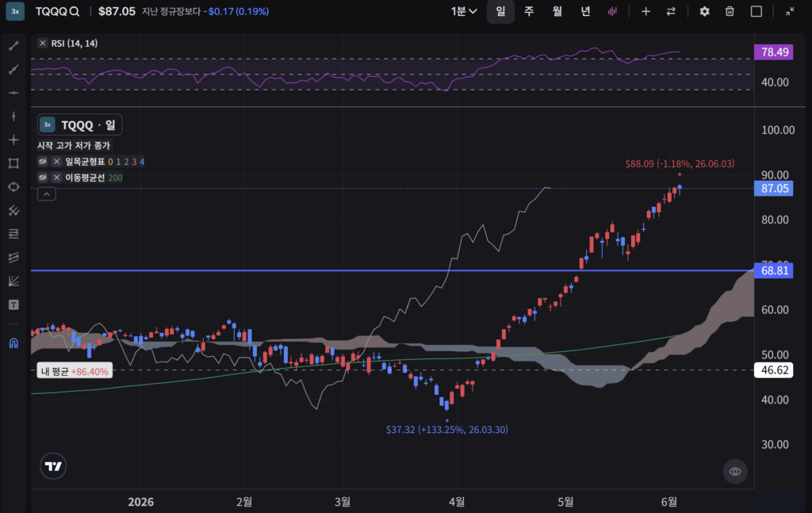Switch to the 월 monthly timeframe
The image size is (812, 513).
tap(557, 11)
